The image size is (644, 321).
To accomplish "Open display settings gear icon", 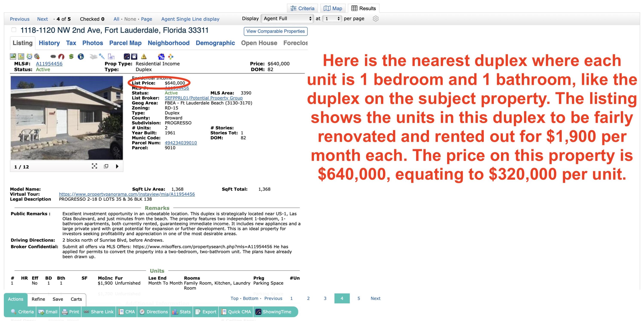I will click(375, 18).
